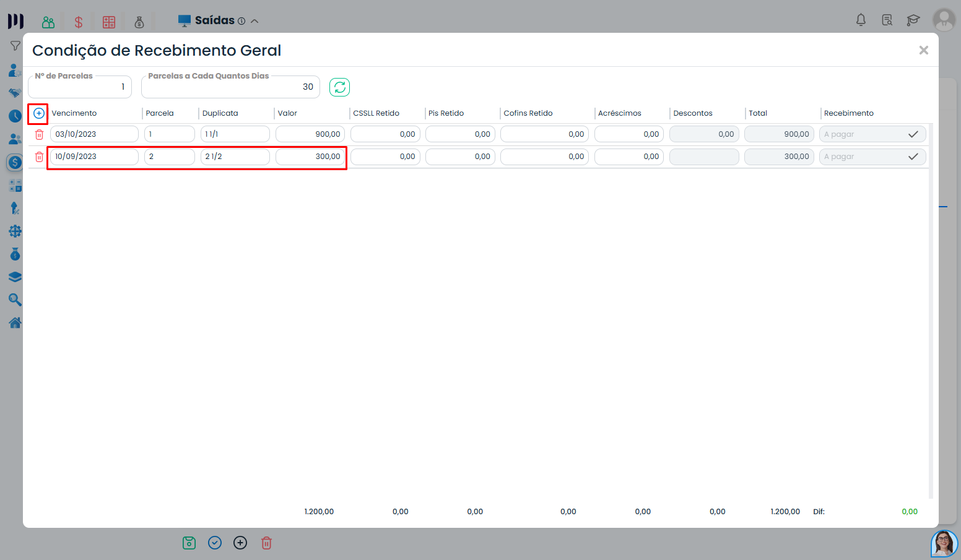This screenshot has height=560, width=961.
Task: Open Recebimento dropdown for 300,00 row
Action: point(872,157)
